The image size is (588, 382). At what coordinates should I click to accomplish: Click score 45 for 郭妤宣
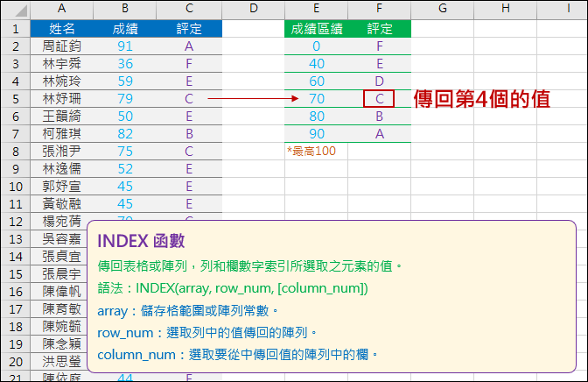click(x=125, y=187)
